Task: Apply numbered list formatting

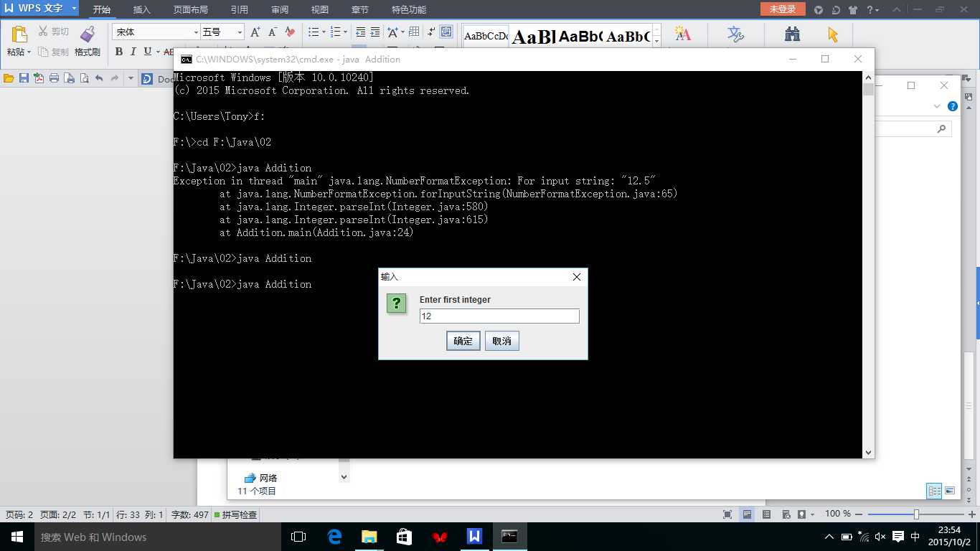Action: pos(336,32)
